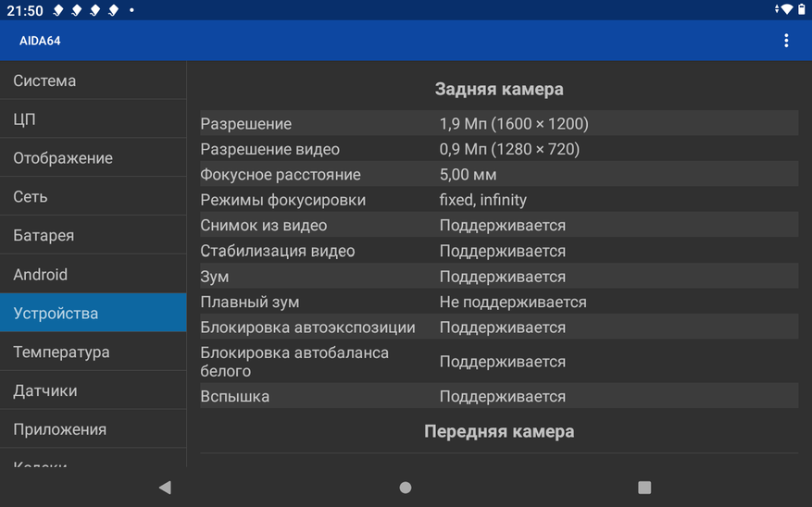The height and width of the screenshot is (507, 812).
Task: Open Приложения list
Action: click(x=94, y=429)
